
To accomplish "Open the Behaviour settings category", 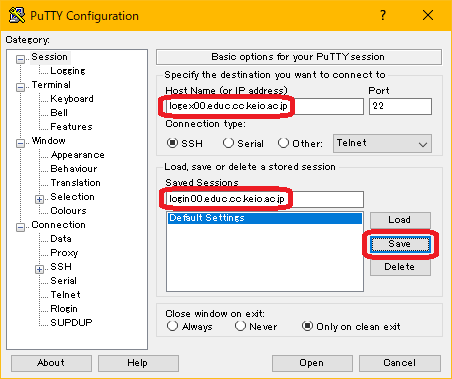I will [74, 169].
